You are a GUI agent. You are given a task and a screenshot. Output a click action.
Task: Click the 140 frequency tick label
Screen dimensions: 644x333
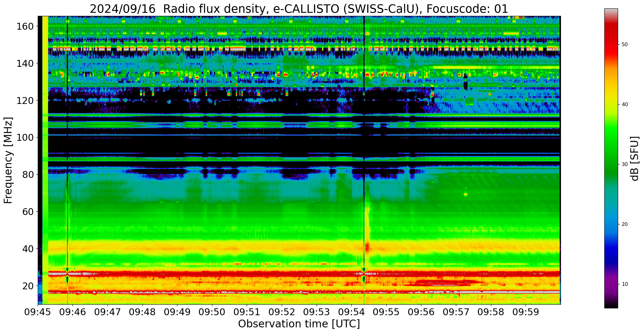(x=25, y=63)
